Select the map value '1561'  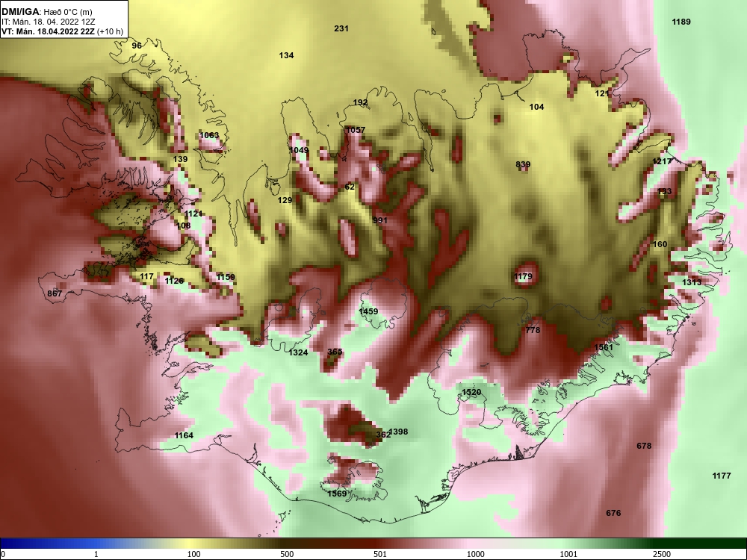click(604, 348)
